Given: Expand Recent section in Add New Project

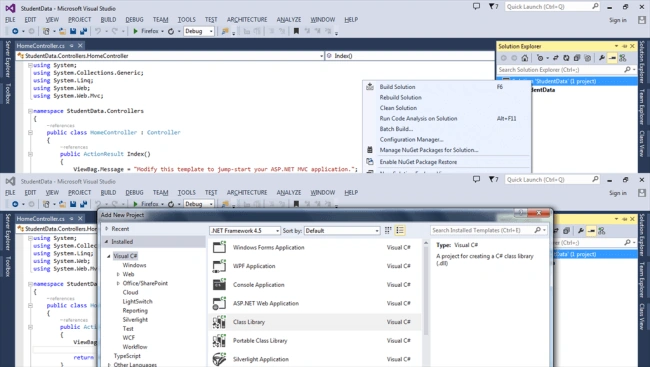Looking at the screenshot, I should click(107, 228).
